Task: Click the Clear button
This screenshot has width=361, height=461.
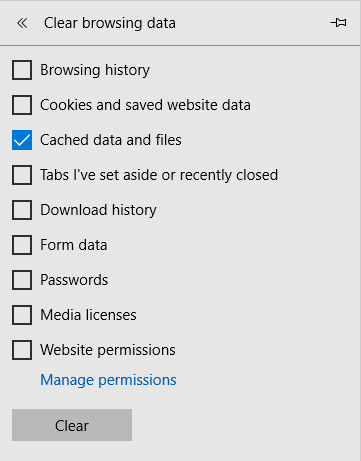Action: point(72,425)
